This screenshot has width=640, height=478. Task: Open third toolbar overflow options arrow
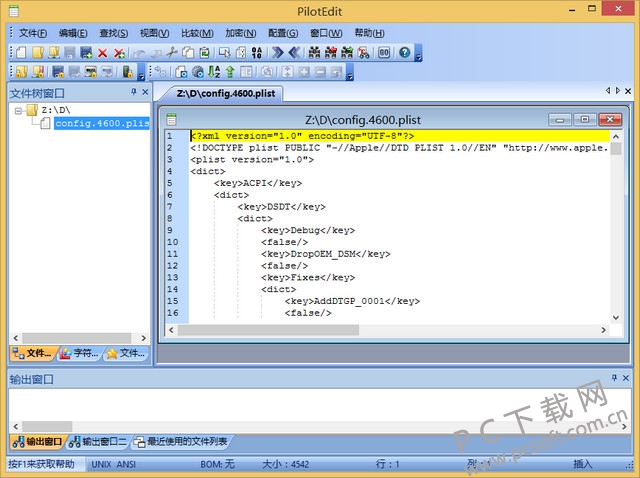(350, 72)
